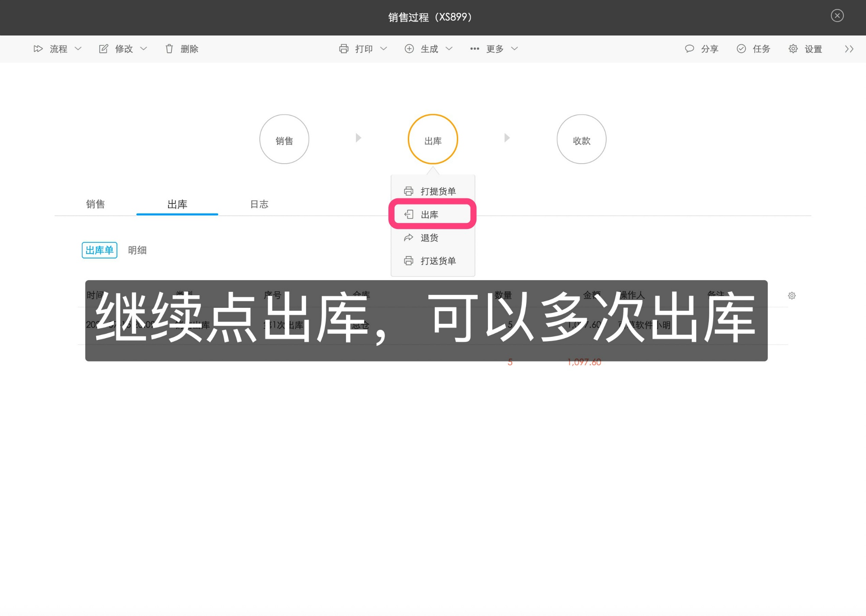Click the 修改 edit pencil icon
The image size is (866, 616).
[103, 49]
